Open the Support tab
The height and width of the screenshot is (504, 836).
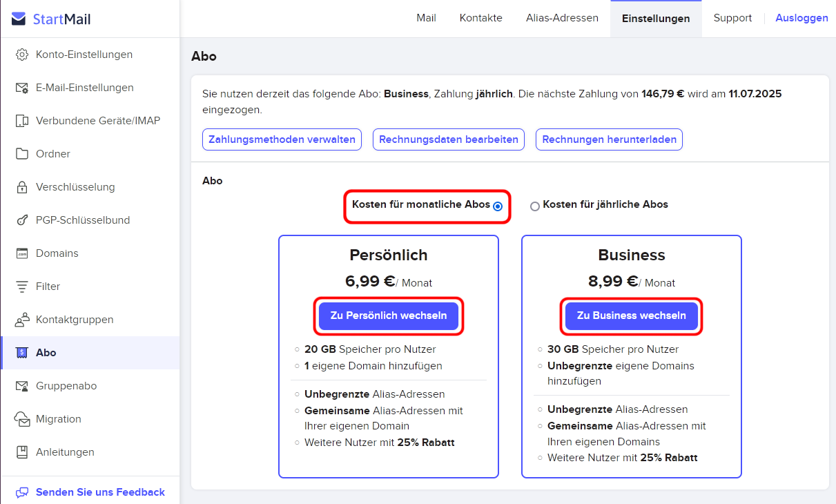point(732,18)
